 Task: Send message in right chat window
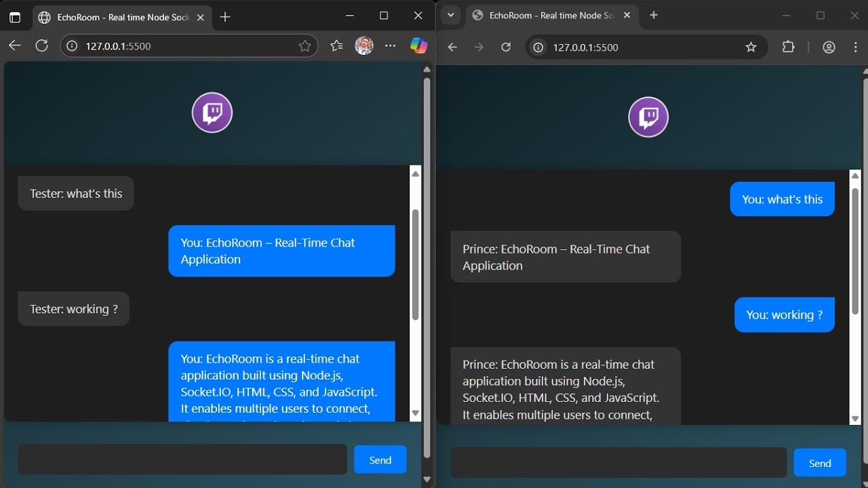click(x=820, y=463)
